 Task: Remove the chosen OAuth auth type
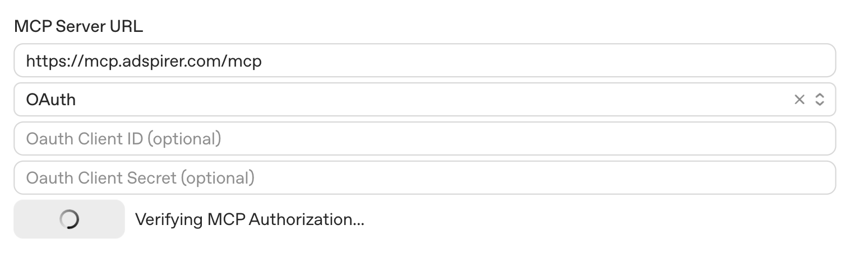tap(800, 100)
